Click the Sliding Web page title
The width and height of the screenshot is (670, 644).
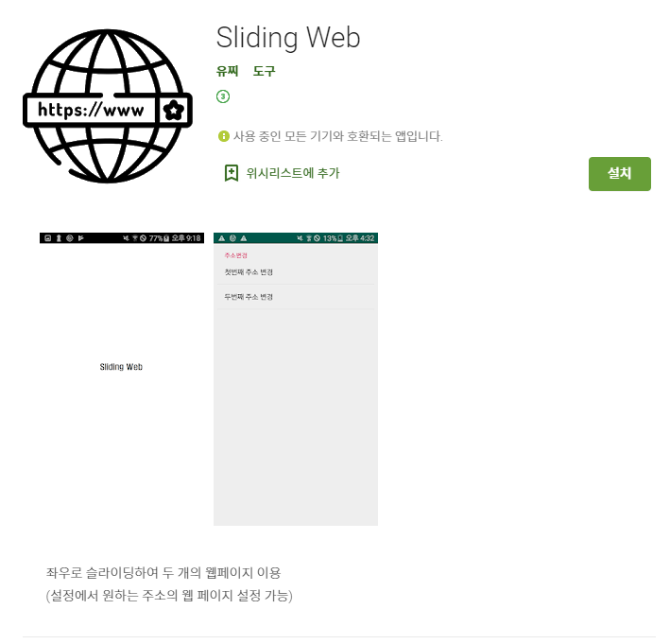click(x=288, y=38)
